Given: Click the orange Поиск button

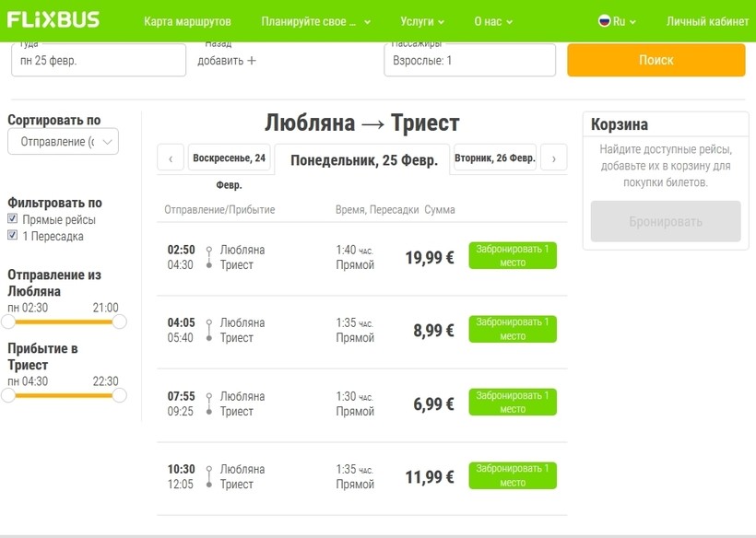Looking at the screenshot, I should [x=656, y=60].
